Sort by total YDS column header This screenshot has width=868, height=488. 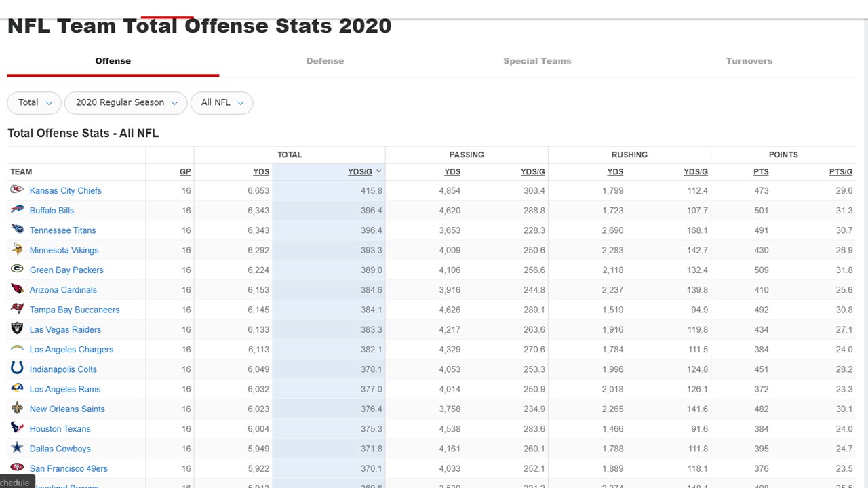coord(261,171)
